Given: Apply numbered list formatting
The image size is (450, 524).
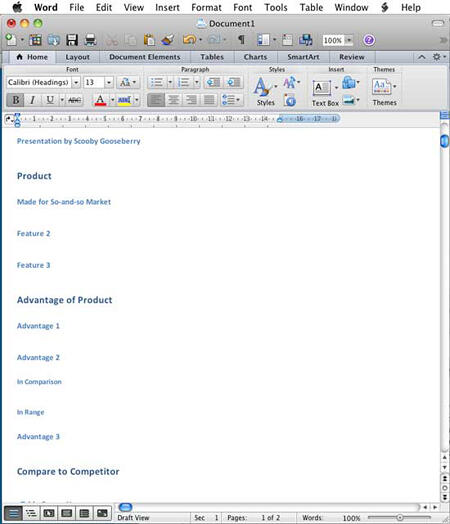Looking at the screenshot, I should point(183,82).
